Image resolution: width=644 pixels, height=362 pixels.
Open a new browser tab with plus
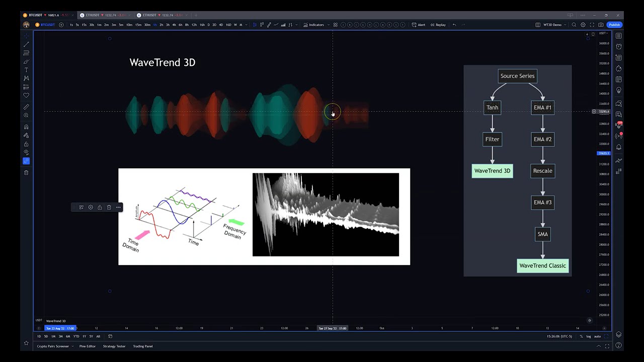click(x=196, y=15)
